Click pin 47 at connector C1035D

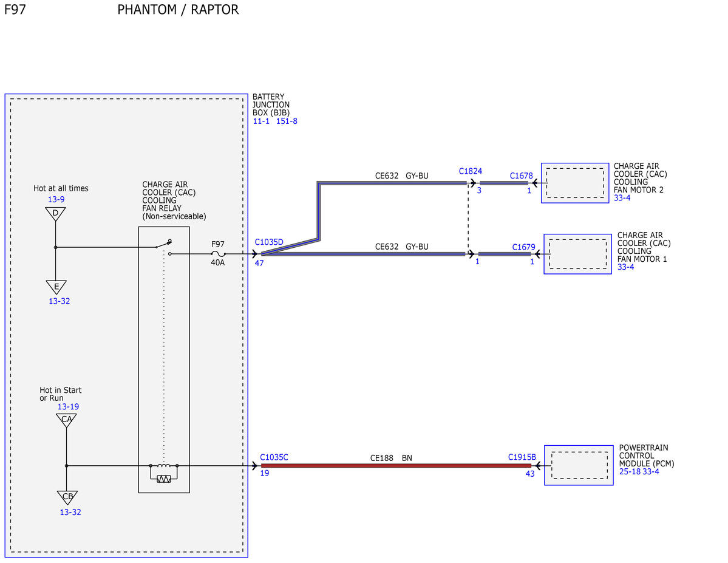coord(259,263)
